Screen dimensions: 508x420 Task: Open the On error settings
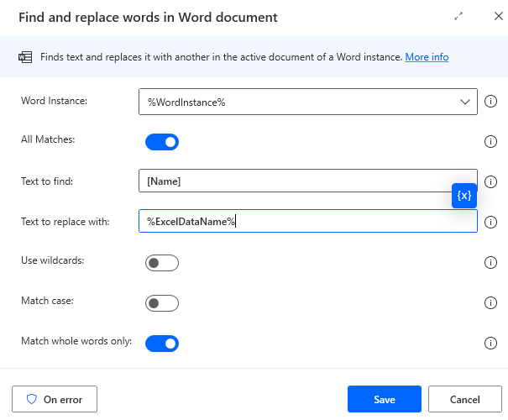coord(55,399)
